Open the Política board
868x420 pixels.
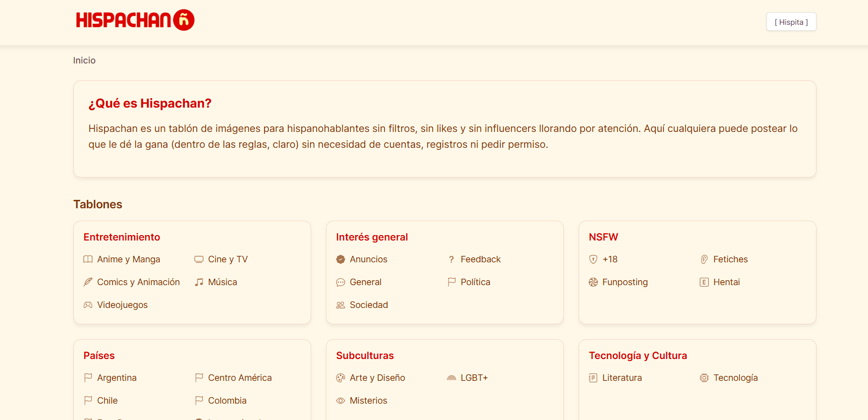[x=475, y=282]
